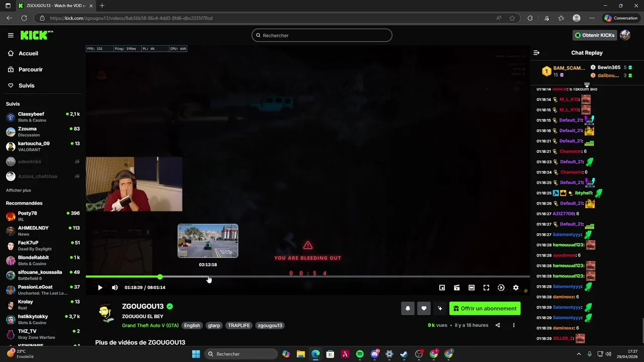Toggle theater mode
This screenshot has height=362, width=644.
pos(471,288)
